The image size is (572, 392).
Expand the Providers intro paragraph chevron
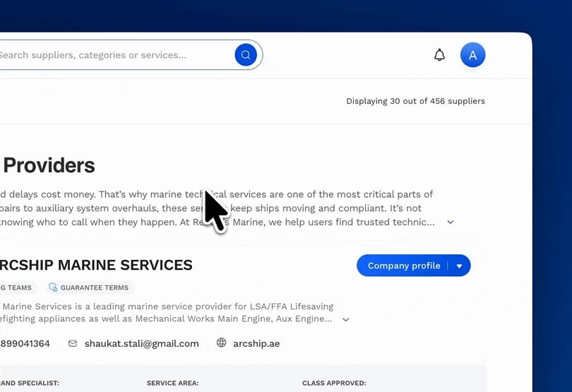point(451,222)
